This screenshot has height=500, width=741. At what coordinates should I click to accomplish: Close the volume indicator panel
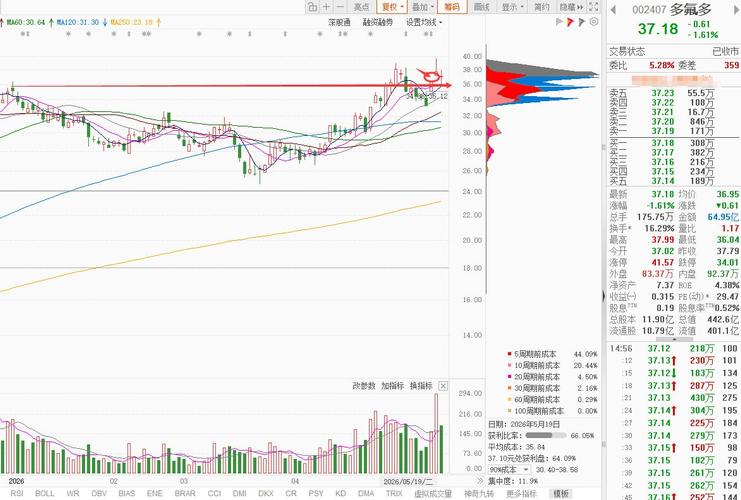(x=443, y=386)
